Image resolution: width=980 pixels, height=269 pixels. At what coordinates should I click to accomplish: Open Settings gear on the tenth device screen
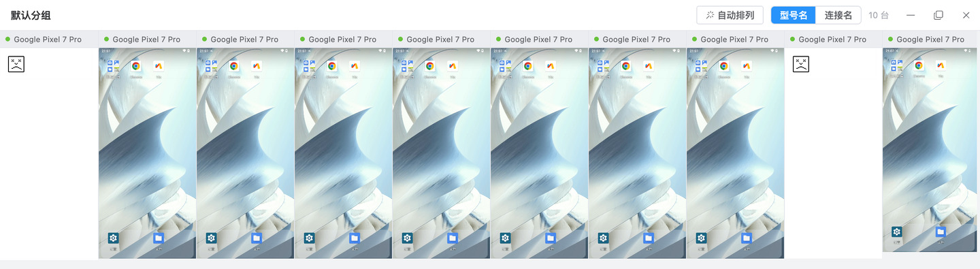tap(896, 232)
